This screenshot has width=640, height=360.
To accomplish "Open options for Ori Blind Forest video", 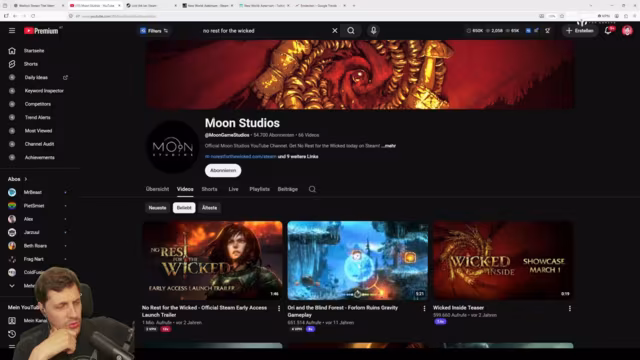I will (424, 309).
